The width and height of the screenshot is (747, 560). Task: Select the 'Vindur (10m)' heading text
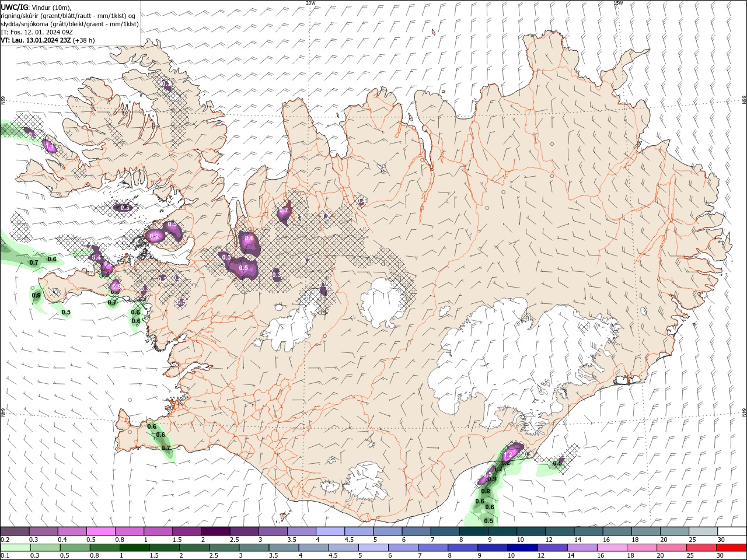52,7
